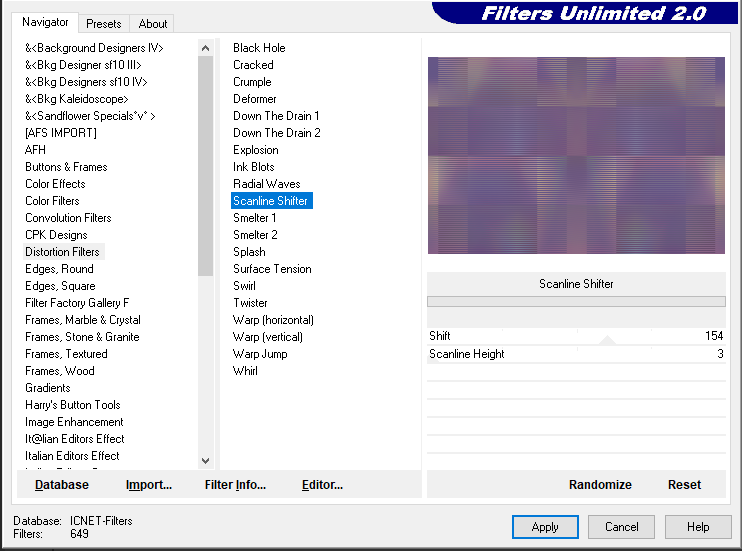Select the Italian Editors Effect category
Image resolution: width=742 pixels, height=551 pixels.
coord(72,456)
